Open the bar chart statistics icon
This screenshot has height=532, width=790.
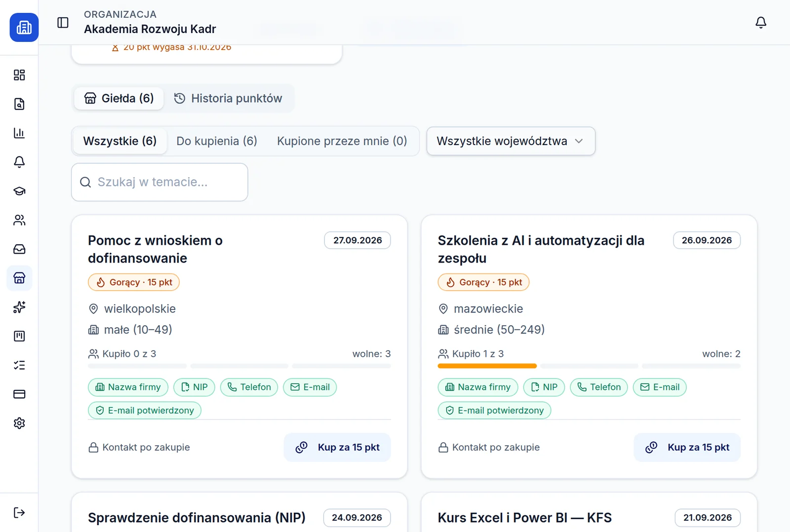[x=19, y=133]
